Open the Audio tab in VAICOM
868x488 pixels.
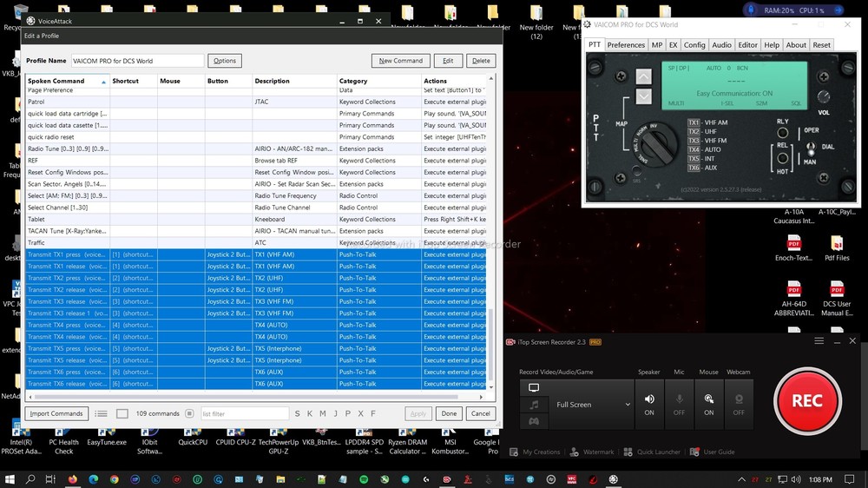click(x=721, y=45)
